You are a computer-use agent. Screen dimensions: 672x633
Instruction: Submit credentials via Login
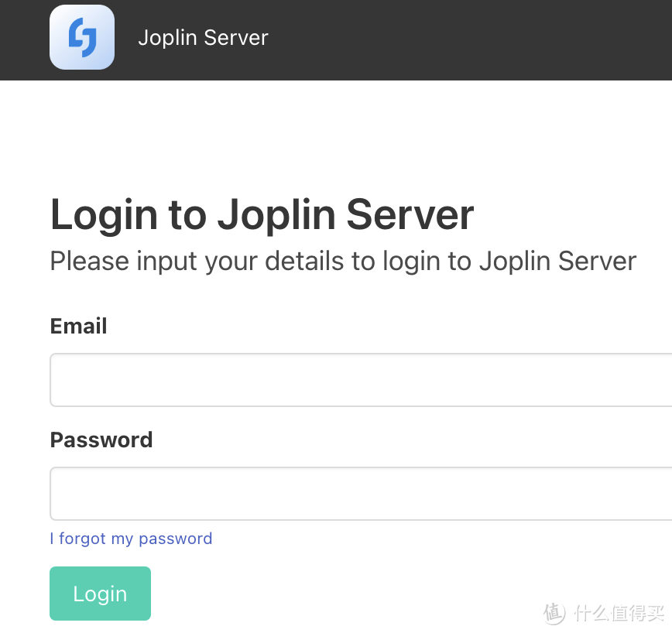coord(100,593)
